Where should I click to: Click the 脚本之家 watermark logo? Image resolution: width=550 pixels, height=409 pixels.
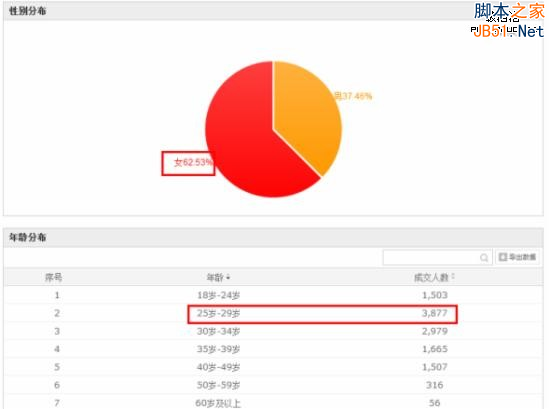509,11
